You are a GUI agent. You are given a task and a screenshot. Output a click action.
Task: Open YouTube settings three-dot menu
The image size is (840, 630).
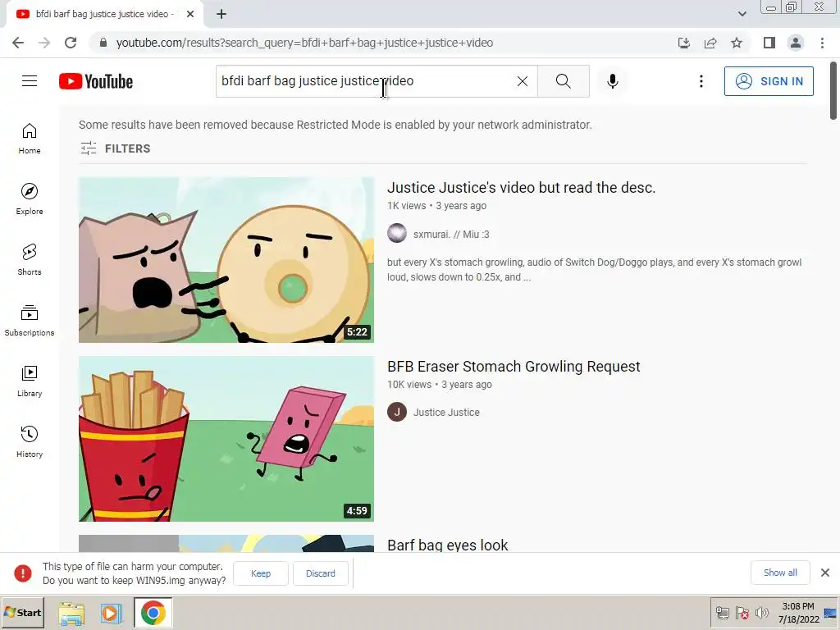[701, 81]
